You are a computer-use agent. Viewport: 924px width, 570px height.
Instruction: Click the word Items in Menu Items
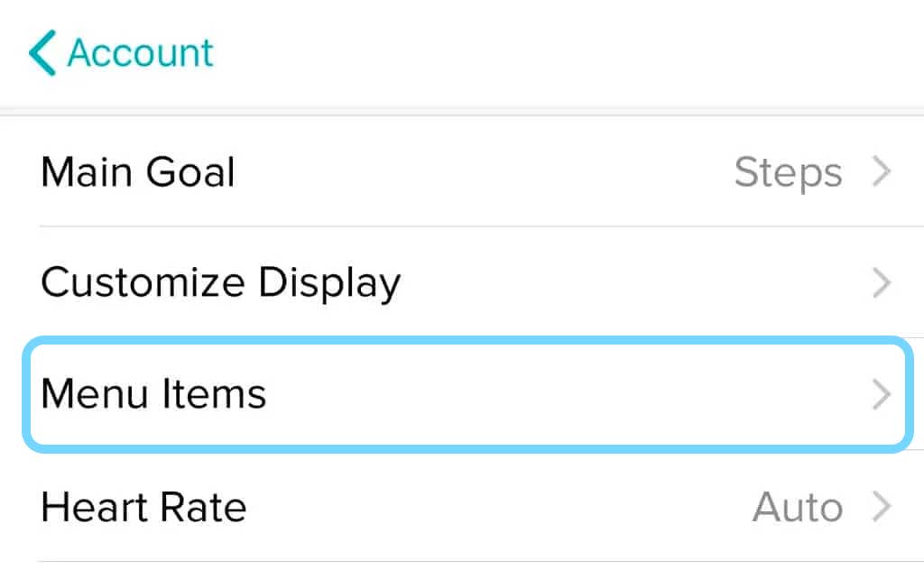[x=214, y=394]
